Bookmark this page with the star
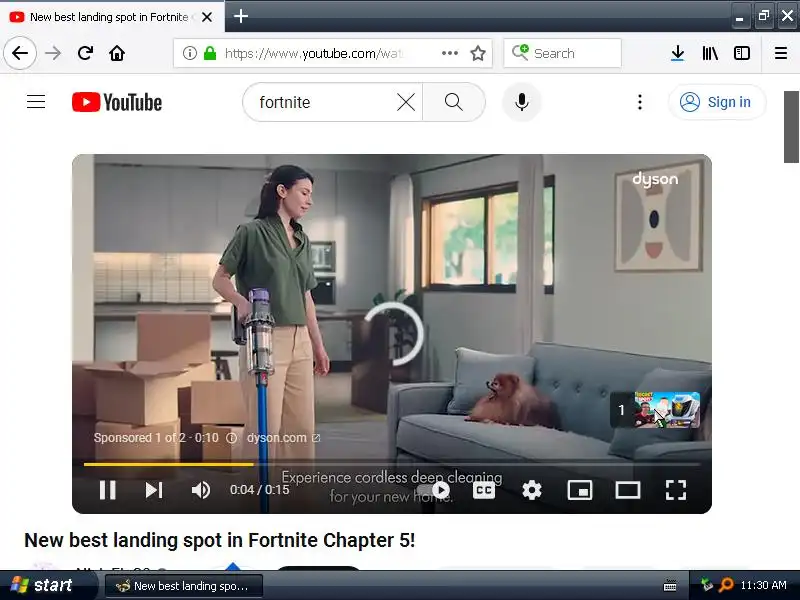This screenshot has height=600, width=800. pos(478,53)
